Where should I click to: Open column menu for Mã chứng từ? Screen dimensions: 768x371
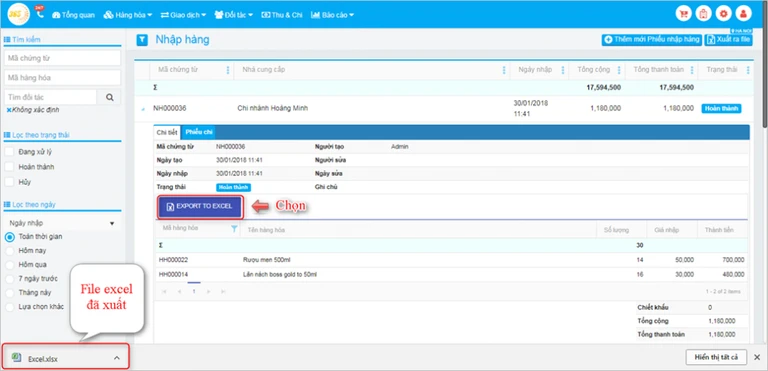[228, 70]
